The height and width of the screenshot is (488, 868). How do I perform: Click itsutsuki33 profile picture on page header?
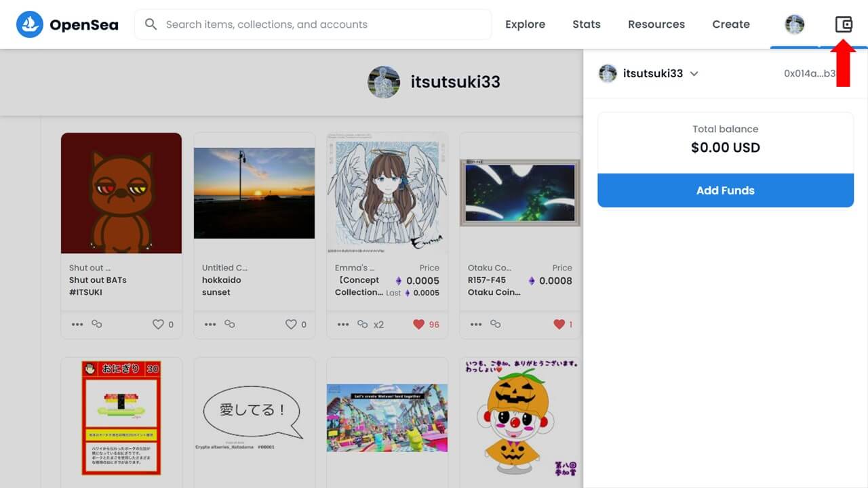(384, 82)
